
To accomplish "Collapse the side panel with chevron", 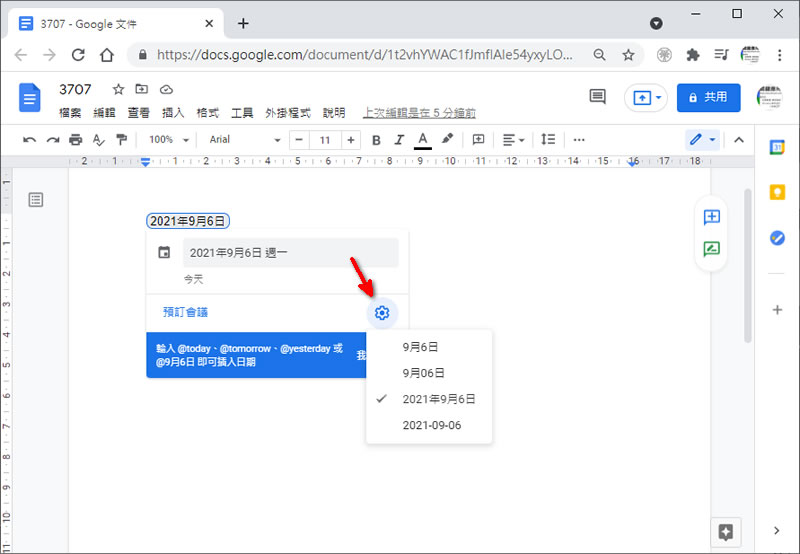I will (x=776, y=531).
